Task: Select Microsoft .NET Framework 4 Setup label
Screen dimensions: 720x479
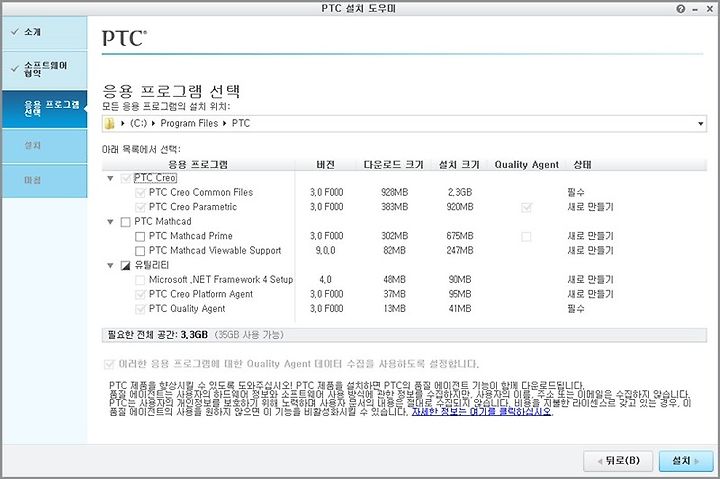Action: pos(221,280)
